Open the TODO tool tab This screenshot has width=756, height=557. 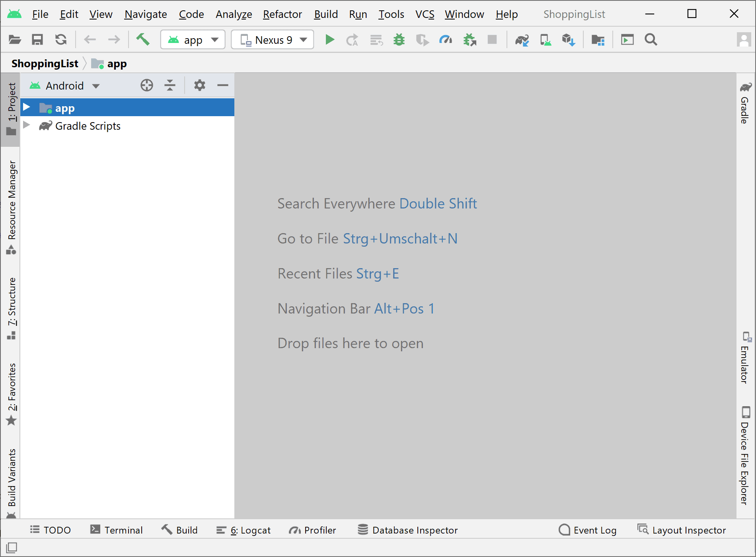coord(51,530)
